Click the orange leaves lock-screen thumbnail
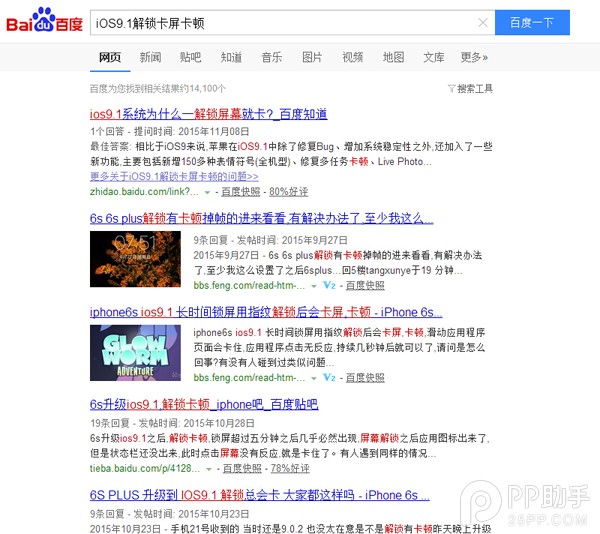The image size is (600, 534). 135,259
